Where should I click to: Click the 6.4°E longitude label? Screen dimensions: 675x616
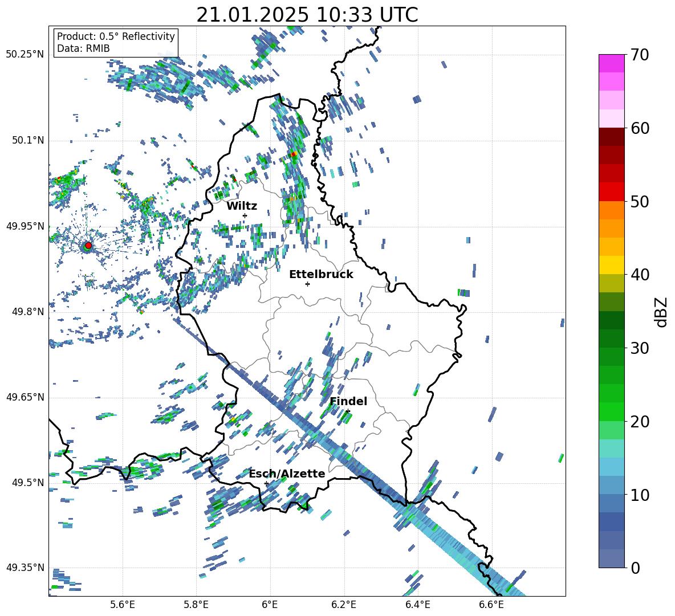(x=417, y=605)
